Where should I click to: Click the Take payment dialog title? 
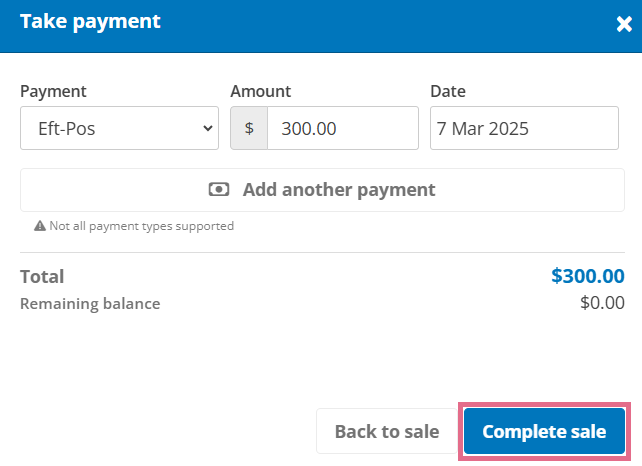[x=90, y=21]
